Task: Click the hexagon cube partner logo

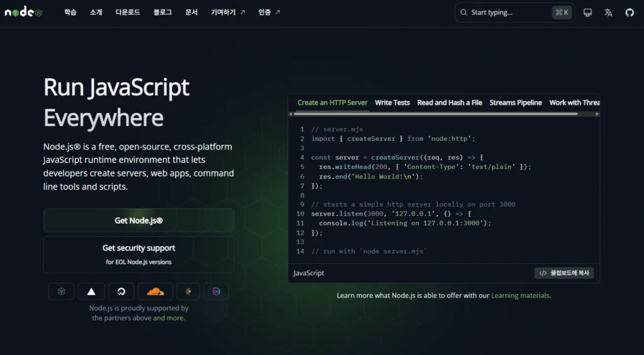Action: (61, 292)
